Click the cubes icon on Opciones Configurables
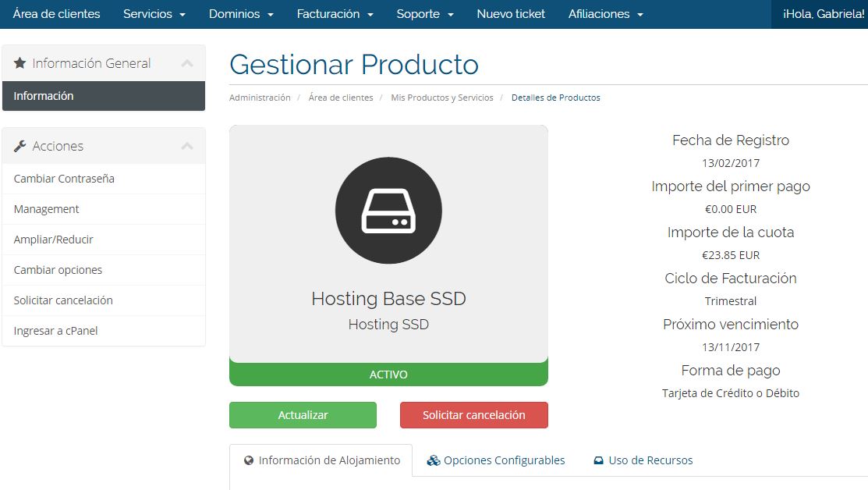The width and height of the screenshot is (868, 490). tap(433, 460)
